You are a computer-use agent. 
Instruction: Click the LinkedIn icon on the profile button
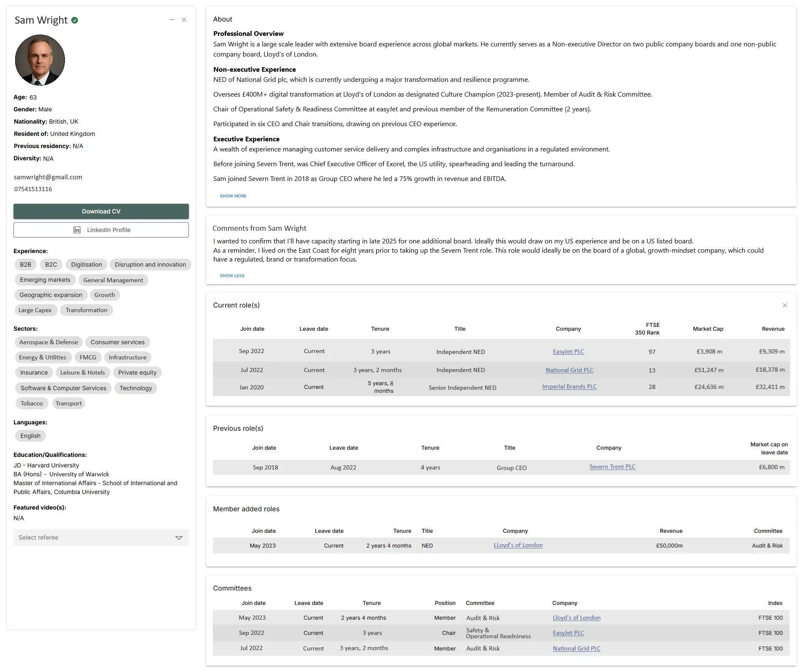77,230
